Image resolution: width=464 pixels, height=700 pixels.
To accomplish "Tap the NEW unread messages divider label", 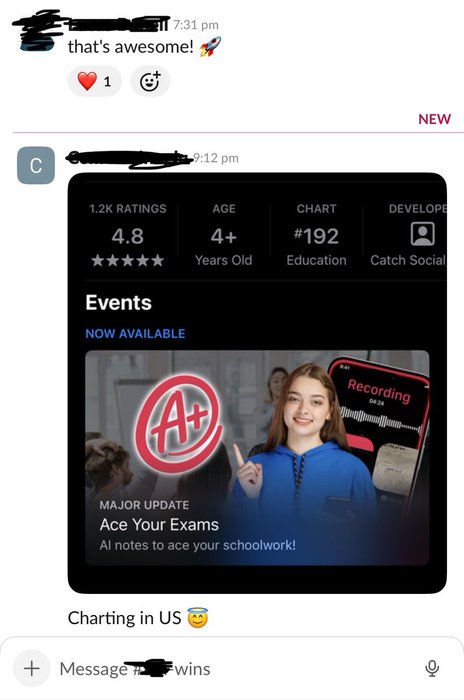I will 435,119.
